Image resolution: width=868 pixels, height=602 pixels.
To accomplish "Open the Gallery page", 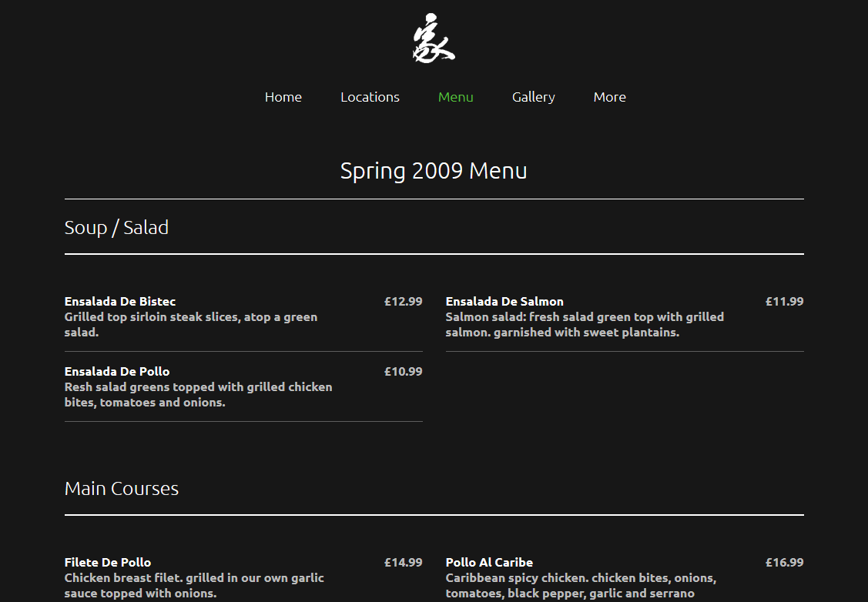I will [533, 97].
